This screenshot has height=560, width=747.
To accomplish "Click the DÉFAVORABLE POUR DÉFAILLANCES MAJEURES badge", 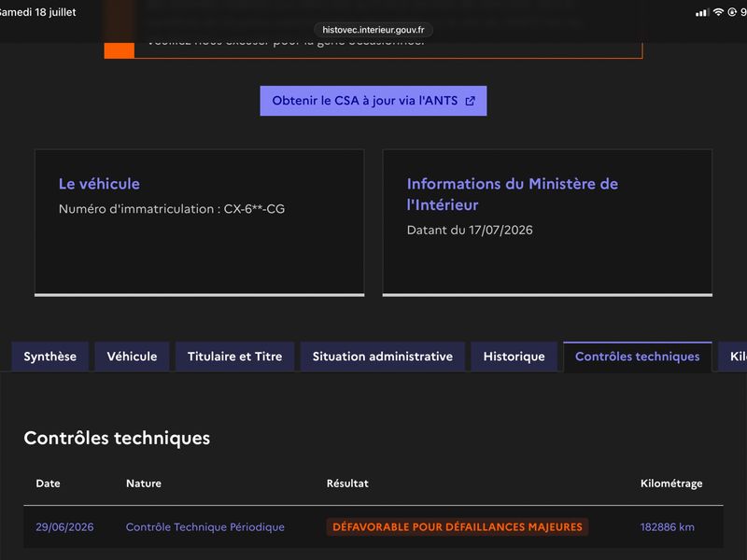I will pyautogui.click(x=458, y=526).
